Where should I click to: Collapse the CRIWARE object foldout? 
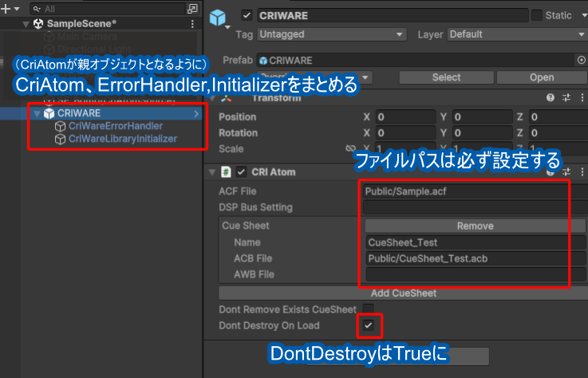(37, 113)
